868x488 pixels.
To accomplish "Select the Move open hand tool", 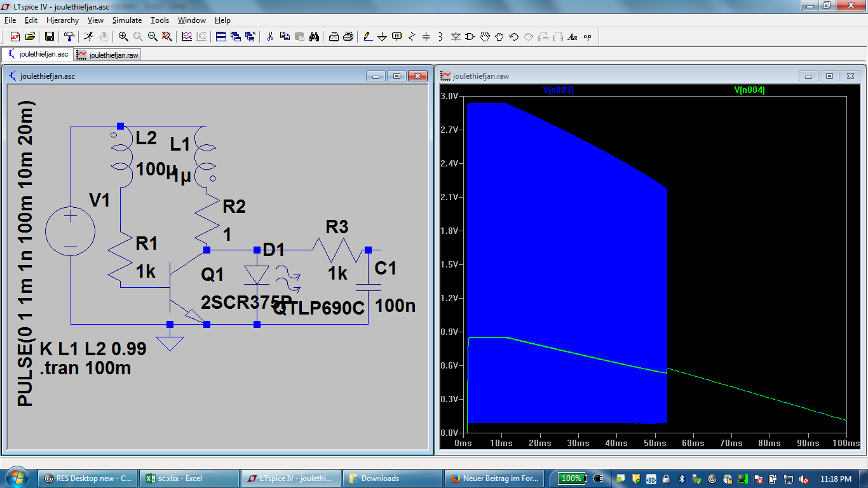I will click(485, 37).
